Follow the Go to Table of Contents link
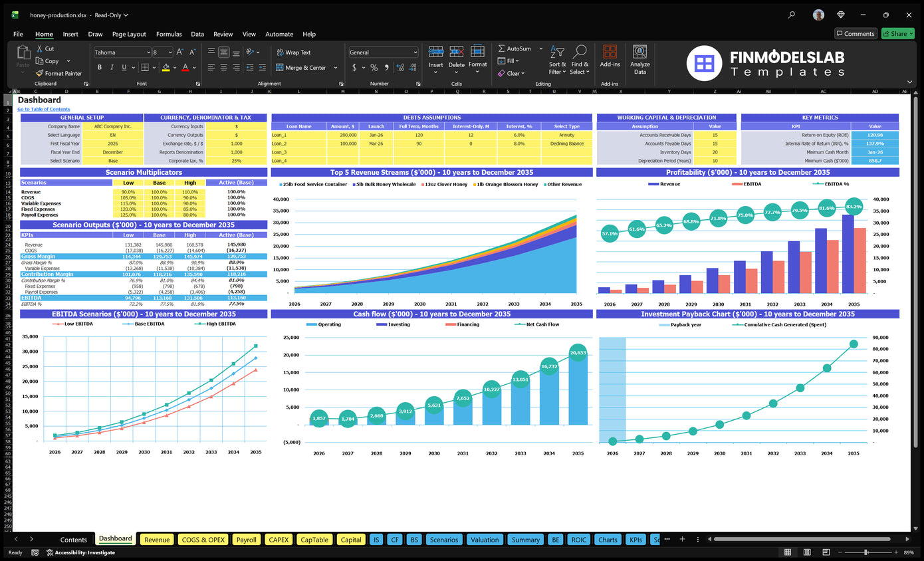 pyautogui.click(x=43, y=109)
